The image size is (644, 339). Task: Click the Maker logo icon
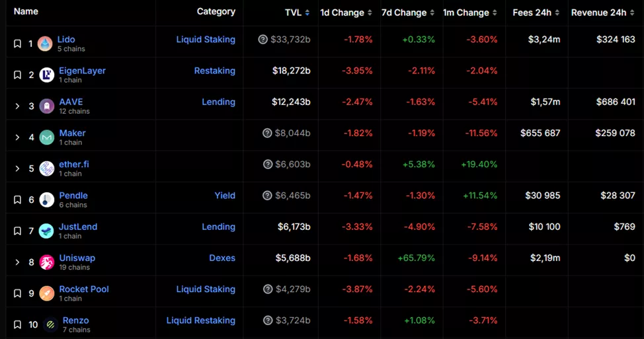46,137
